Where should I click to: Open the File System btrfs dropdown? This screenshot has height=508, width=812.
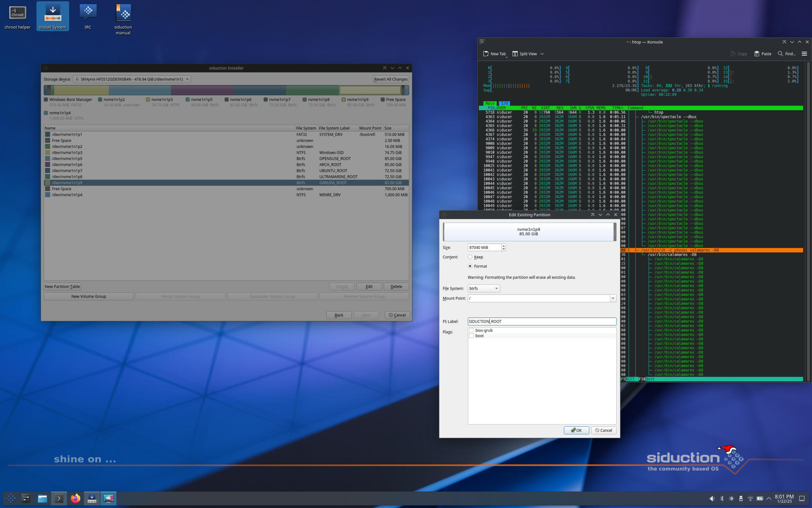[484, 288]
